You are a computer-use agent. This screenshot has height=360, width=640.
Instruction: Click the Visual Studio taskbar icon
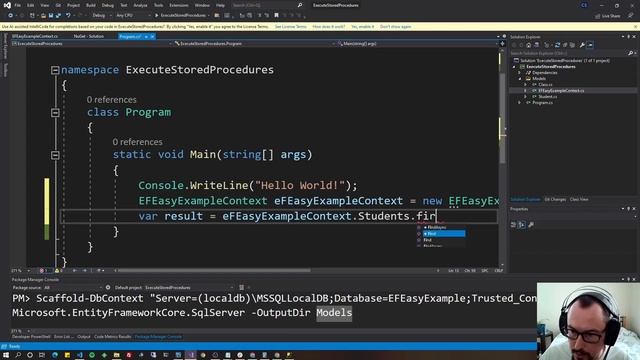pyautogui.click(x=191, y=355)
